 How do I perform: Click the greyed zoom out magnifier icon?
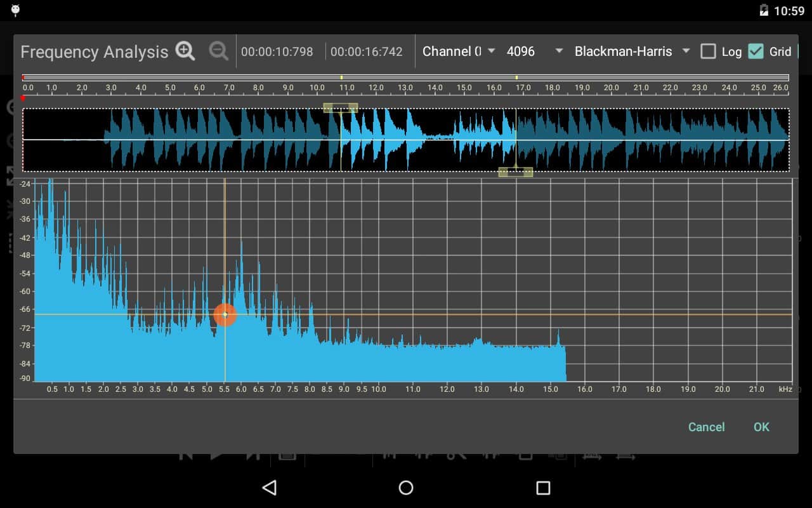218,51
